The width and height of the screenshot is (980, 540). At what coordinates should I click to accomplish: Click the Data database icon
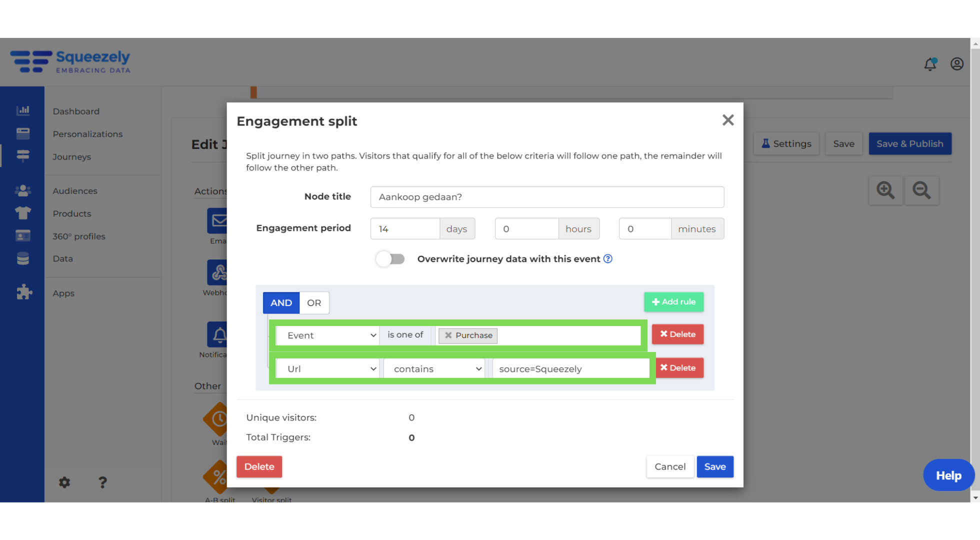click(22, 258)
